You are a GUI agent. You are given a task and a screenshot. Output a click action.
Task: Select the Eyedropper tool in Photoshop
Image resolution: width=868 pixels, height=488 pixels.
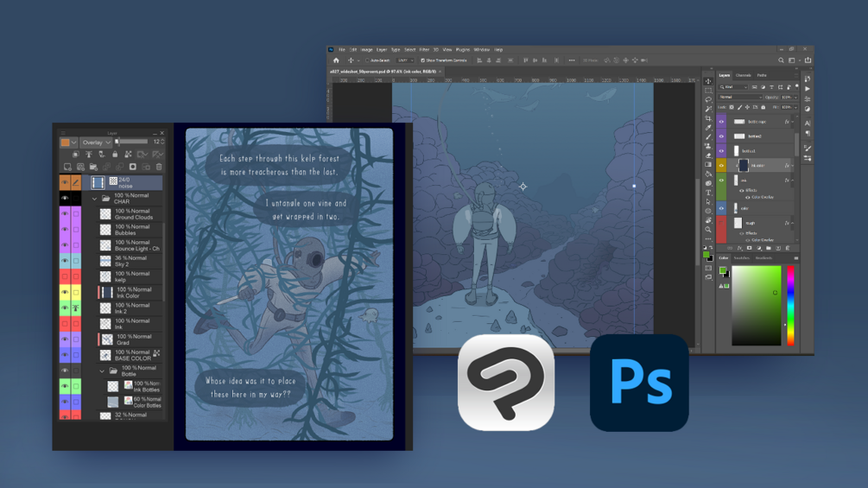pos(708,127)
